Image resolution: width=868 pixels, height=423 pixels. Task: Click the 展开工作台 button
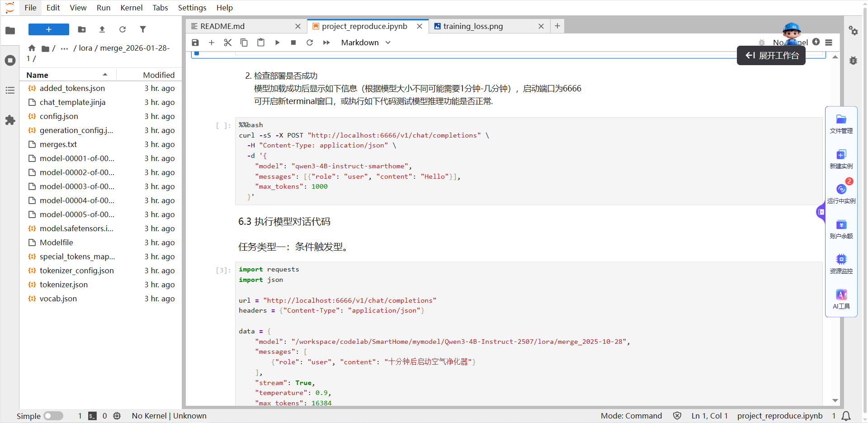point(771,56)
